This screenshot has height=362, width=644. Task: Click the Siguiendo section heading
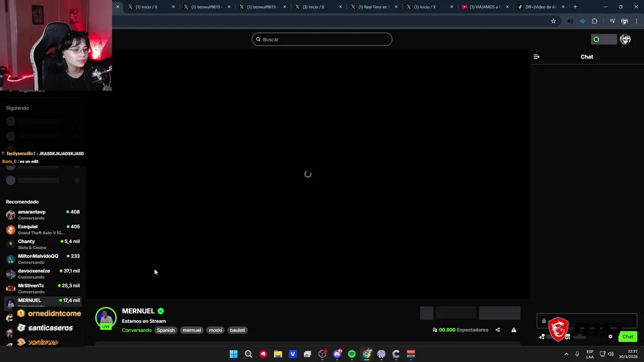tap(17, 108)
